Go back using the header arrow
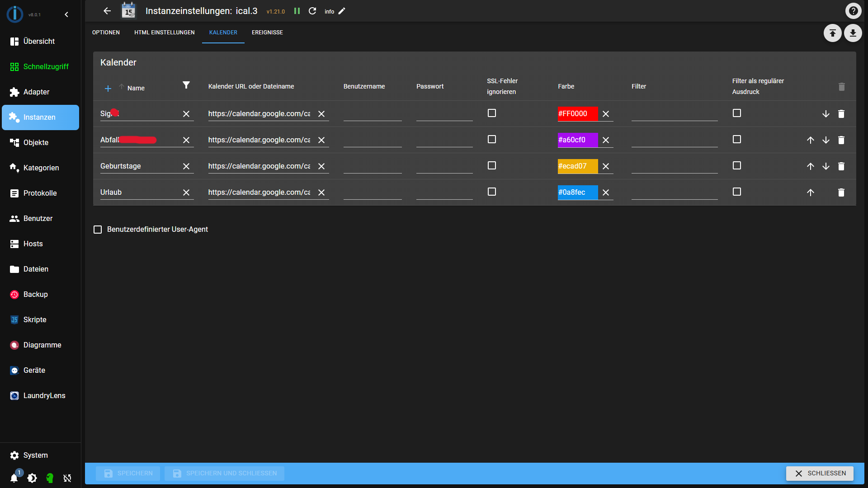 click(x=107, y=11)
